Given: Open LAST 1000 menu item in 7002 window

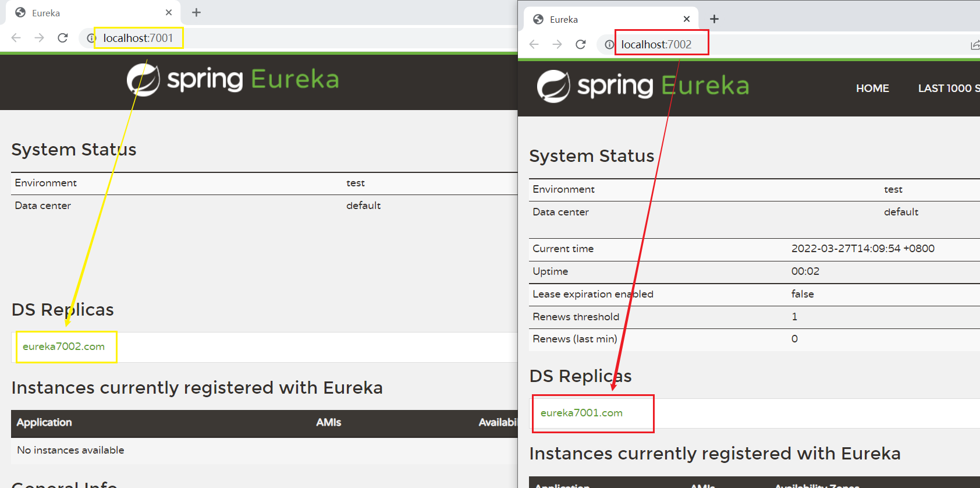Looking at the screenshot, I should coord(949,89).
